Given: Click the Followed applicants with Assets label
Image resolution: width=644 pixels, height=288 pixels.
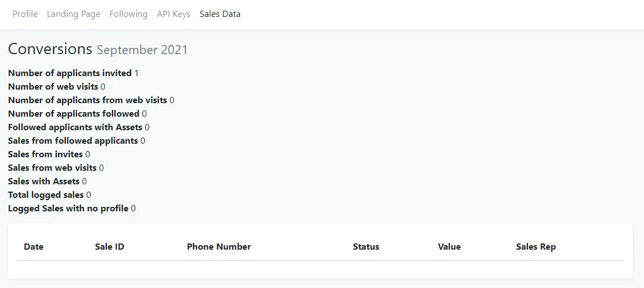Looking at the screenshot, I should point(75,127).
